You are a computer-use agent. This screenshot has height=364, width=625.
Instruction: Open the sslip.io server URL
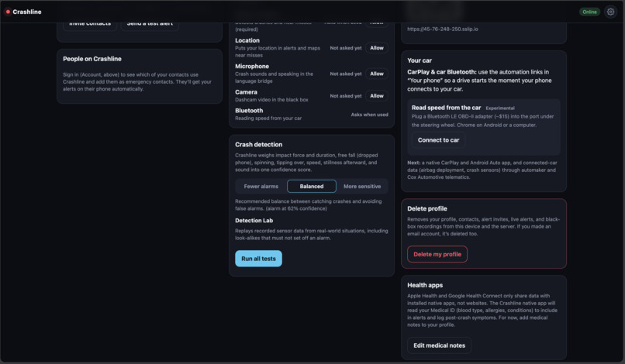443,29
